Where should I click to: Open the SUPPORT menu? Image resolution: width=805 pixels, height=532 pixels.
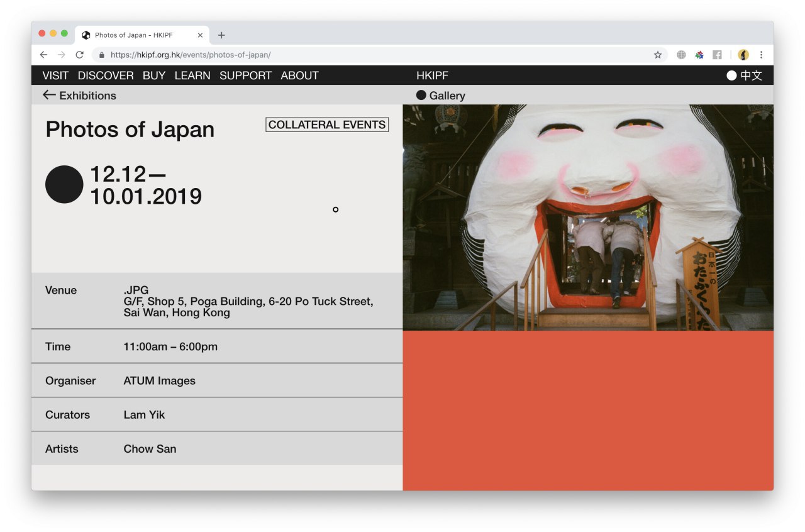[x=245, y=75]
